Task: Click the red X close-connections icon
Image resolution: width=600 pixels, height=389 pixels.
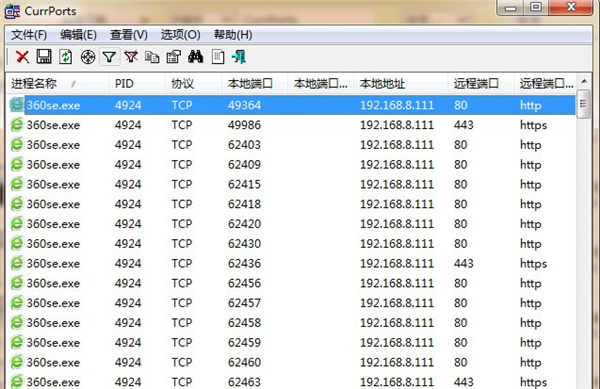Action: tap(22, 57)
